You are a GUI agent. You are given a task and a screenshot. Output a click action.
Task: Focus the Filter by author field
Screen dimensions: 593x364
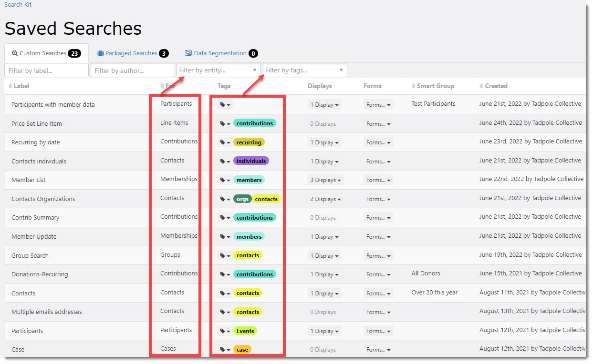tap(133, 70)
